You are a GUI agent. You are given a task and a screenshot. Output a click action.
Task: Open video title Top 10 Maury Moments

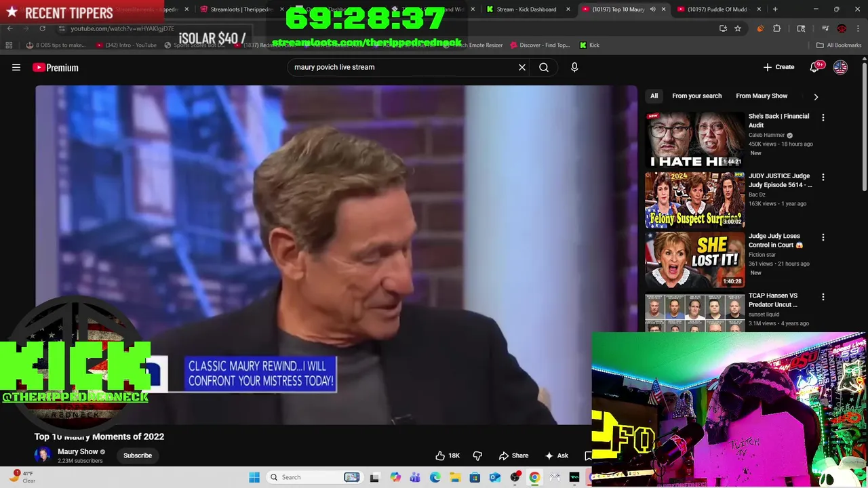[100, 436]
